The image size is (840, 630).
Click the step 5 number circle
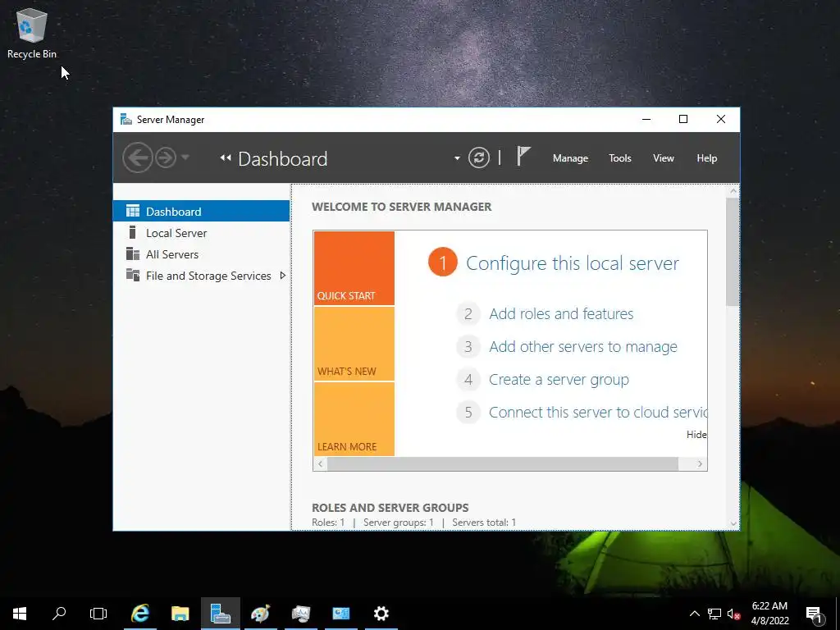pyautogui.click(x=468, y=412)
